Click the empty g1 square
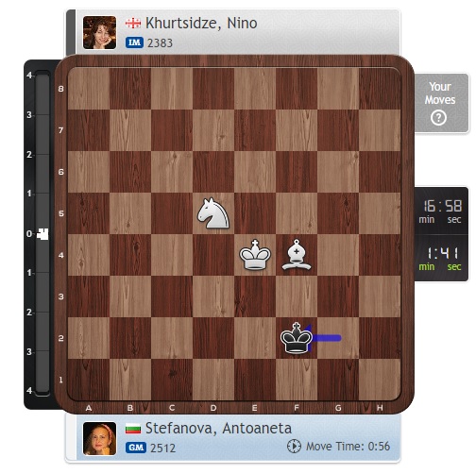The width and height of the screenshot is (476, 474). click(338, 380)
